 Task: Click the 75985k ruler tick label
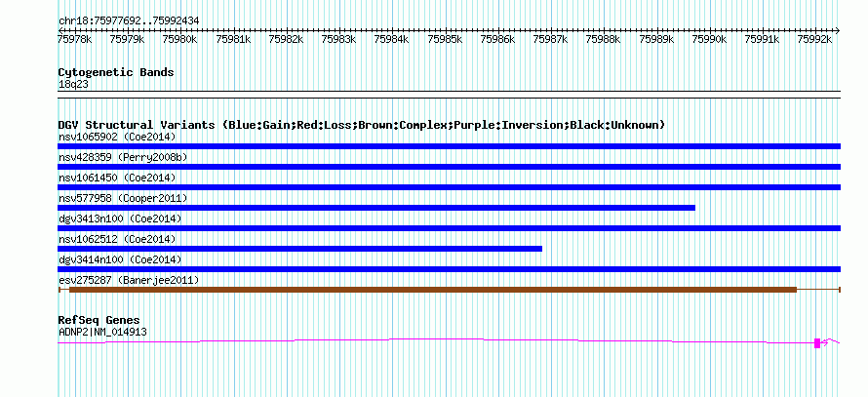(445, 39)
